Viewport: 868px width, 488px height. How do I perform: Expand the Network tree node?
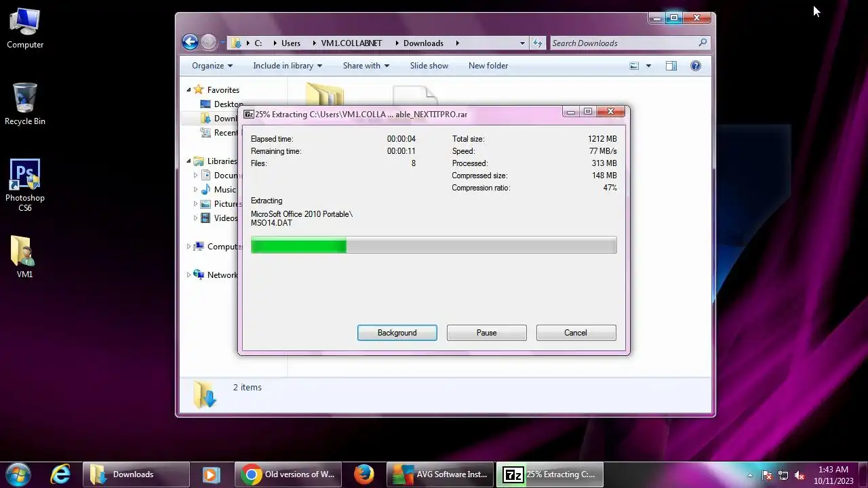pyautogui.click(x=189, y=275)
